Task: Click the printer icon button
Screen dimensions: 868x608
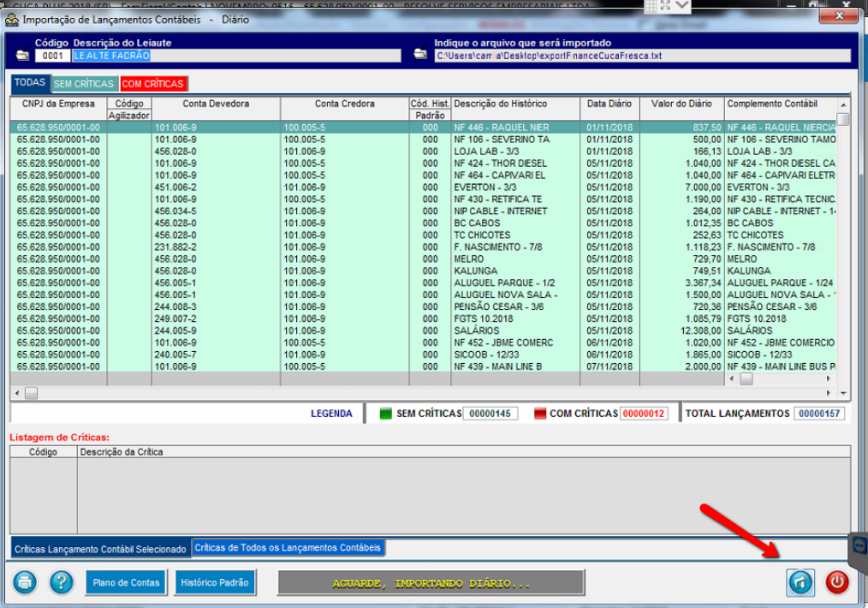Action: tap(25, 582)
